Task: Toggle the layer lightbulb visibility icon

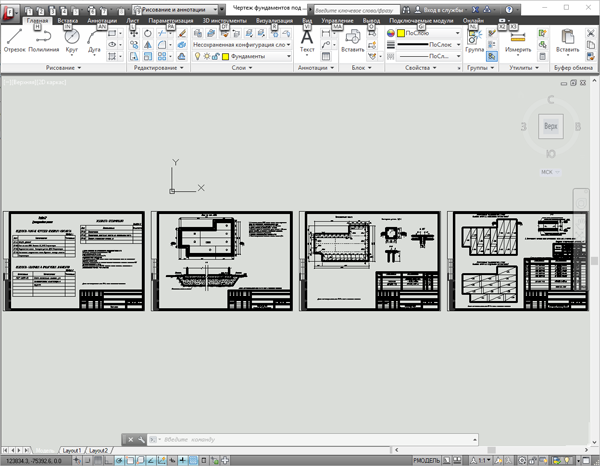Action: [x=197, y=56]
